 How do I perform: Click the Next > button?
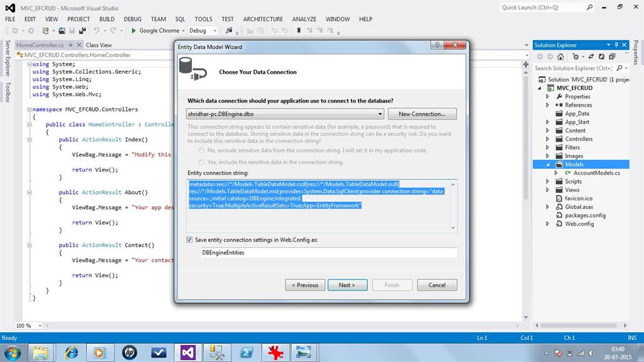point(347,285)
